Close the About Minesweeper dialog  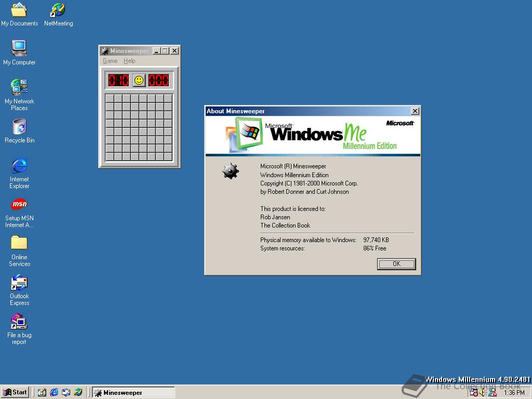coord(415,111)
